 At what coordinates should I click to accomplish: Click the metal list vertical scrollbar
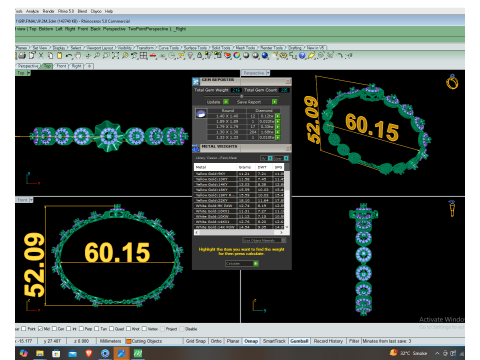[x=286, y=200]
